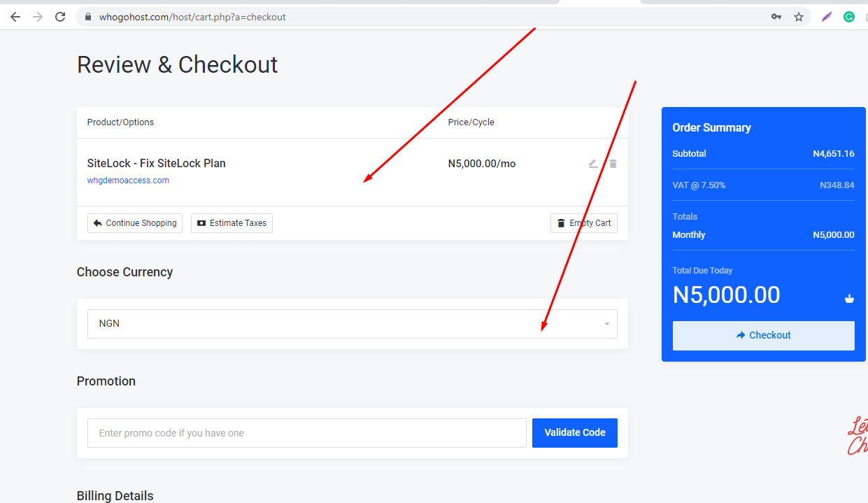The image size is (868, 503).
Task: Click the Review & Checkout heading
Action: click(x=178, y=65)
